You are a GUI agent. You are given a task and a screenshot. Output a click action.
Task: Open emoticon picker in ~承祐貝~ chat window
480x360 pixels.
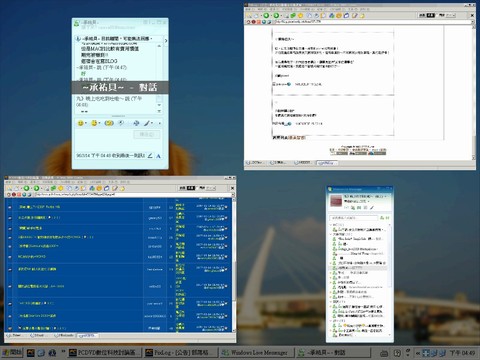(80, 123)
